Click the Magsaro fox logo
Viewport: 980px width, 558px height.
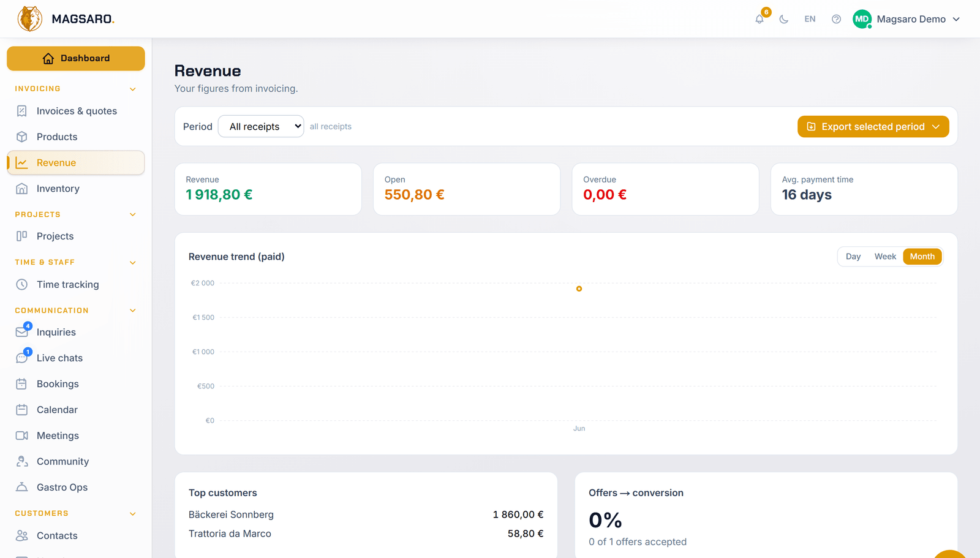(x=30, y=19)
